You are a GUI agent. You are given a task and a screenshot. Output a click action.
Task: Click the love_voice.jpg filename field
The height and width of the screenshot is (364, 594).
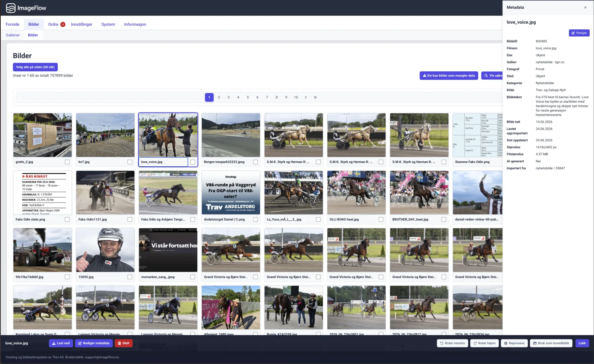click(163, 162)
